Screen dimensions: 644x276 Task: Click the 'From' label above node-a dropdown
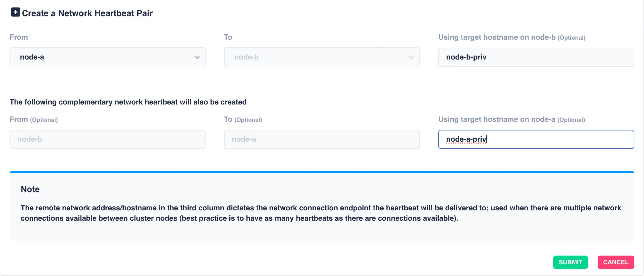pyautogui.click(x=19, y=37)
